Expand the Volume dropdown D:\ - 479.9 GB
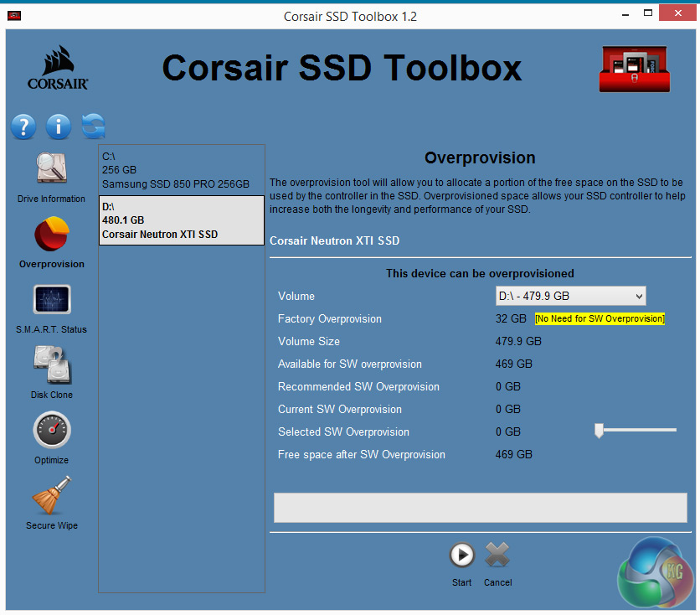Image resolution: width=700 pixels, height=615 pixels. (x=570, y=296)
